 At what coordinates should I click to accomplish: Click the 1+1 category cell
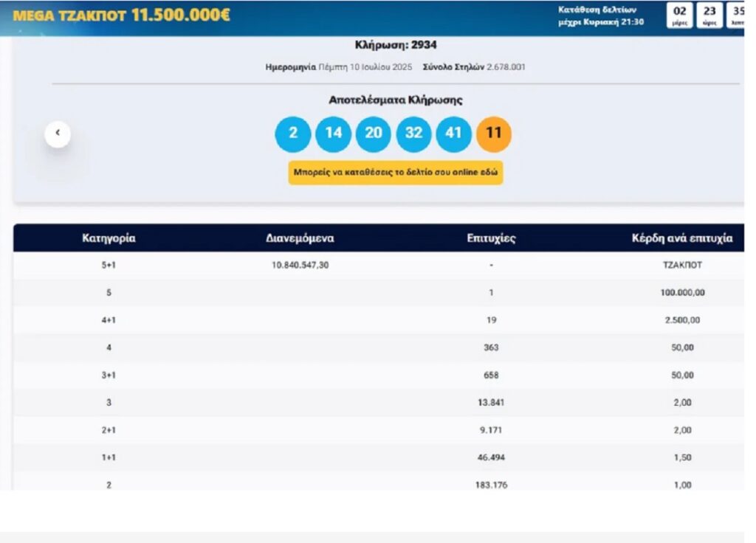109,457
